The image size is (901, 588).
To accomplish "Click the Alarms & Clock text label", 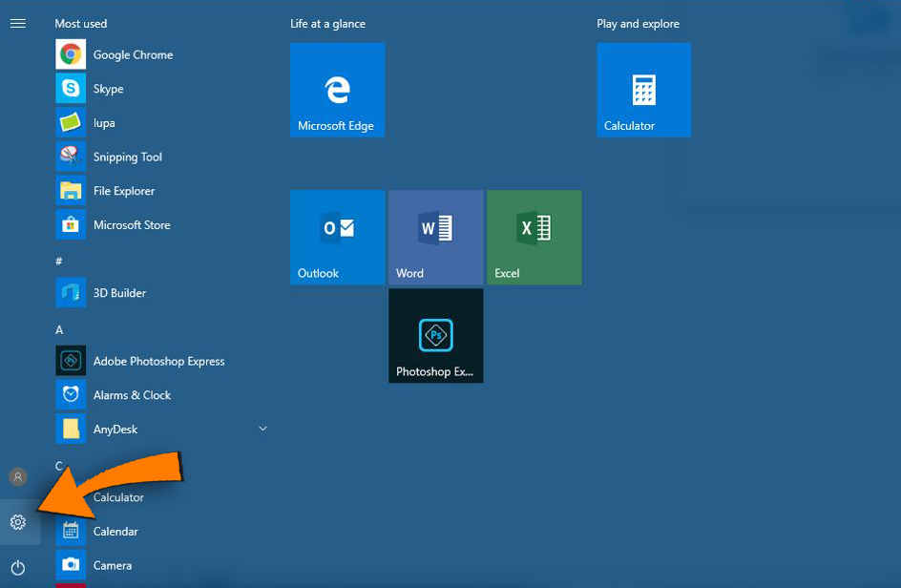I will click(x=132, y=395).
